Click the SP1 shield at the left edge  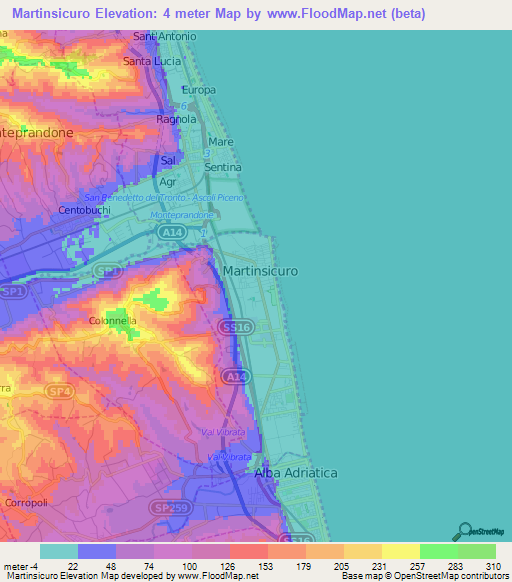point(13,291)
